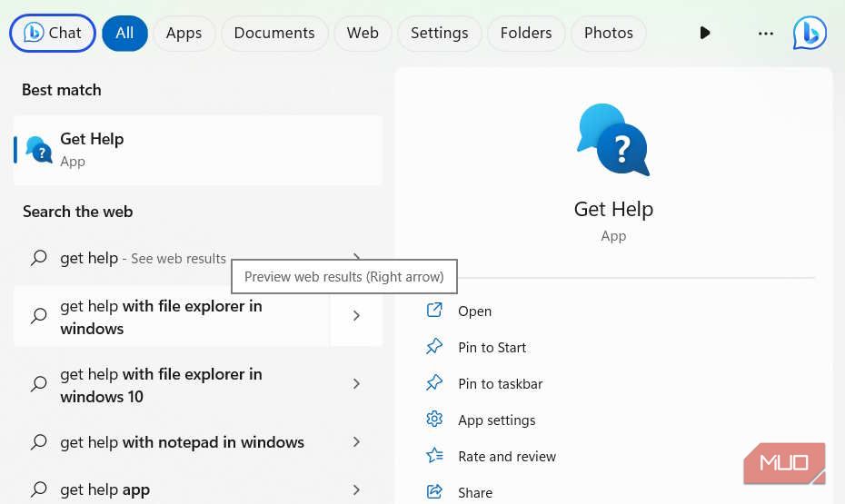Click the Bing icon in top-right corner
Screen dimensions: 845x504
tap(809, 34)
